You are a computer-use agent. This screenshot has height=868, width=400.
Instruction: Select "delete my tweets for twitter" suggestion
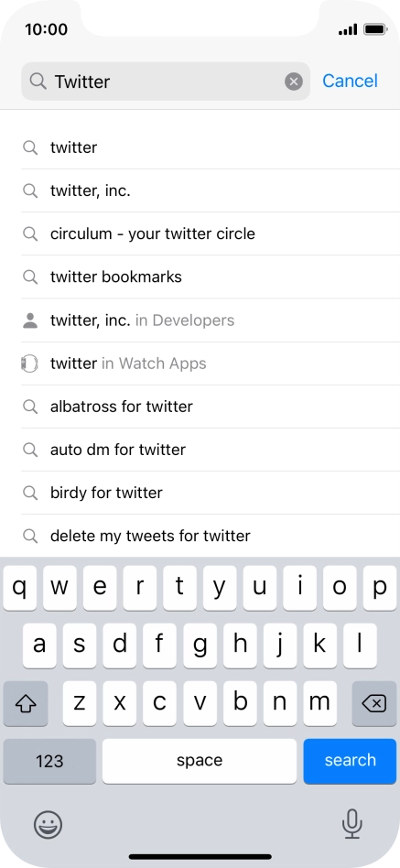point(211,536)
